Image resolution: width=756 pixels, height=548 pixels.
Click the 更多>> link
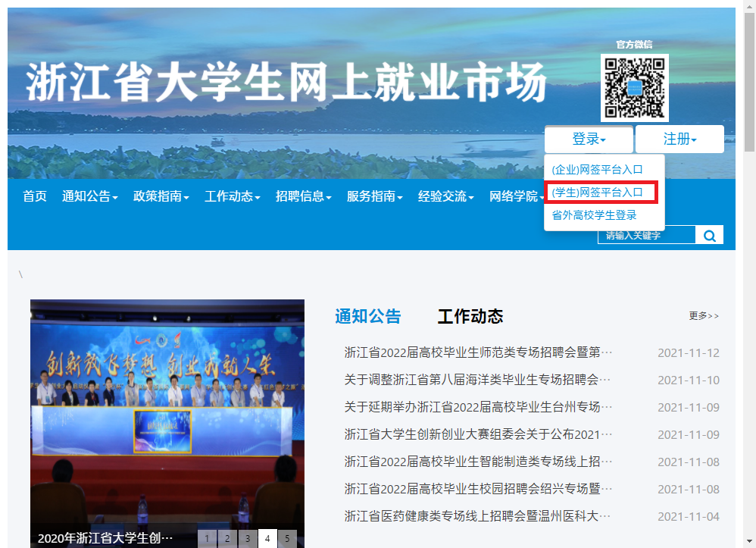[x=704, y=316]
